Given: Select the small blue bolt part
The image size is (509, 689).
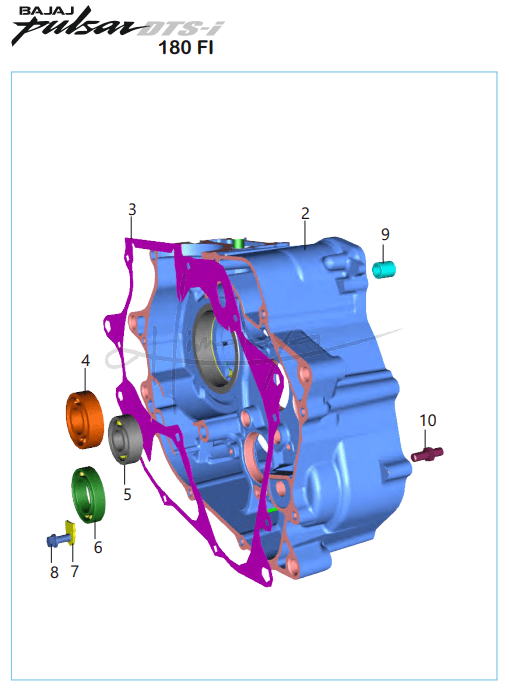Looking at the screenshot, I should click(x=56, y=540).
